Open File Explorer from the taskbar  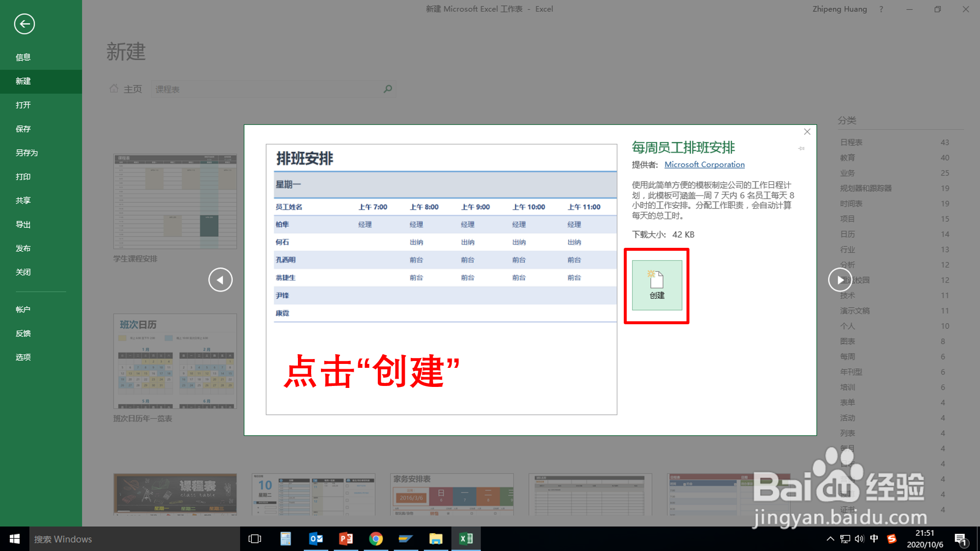coord(436,539)
